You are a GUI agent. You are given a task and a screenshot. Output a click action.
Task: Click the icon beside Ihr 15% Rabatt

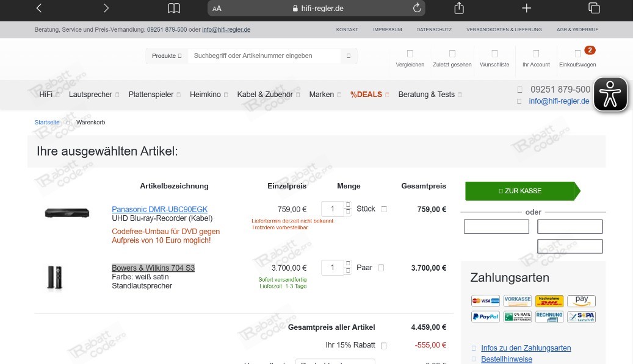point(383,346)
